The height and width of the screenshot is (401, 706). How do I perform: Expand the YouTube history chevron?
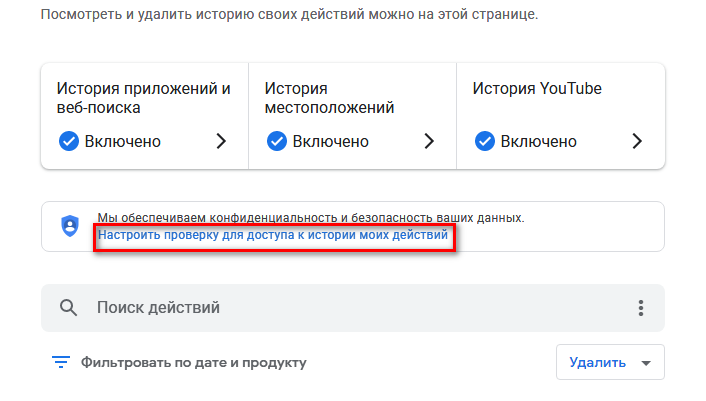pyautogui.click(x=637, y=141)
